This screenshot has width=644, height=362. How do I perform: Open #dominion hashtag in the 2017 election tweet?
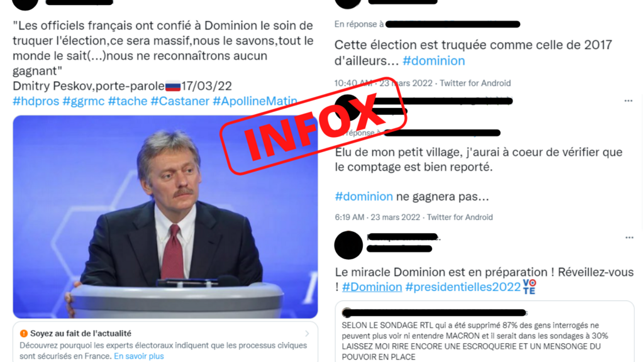click(x=434, y=61)
